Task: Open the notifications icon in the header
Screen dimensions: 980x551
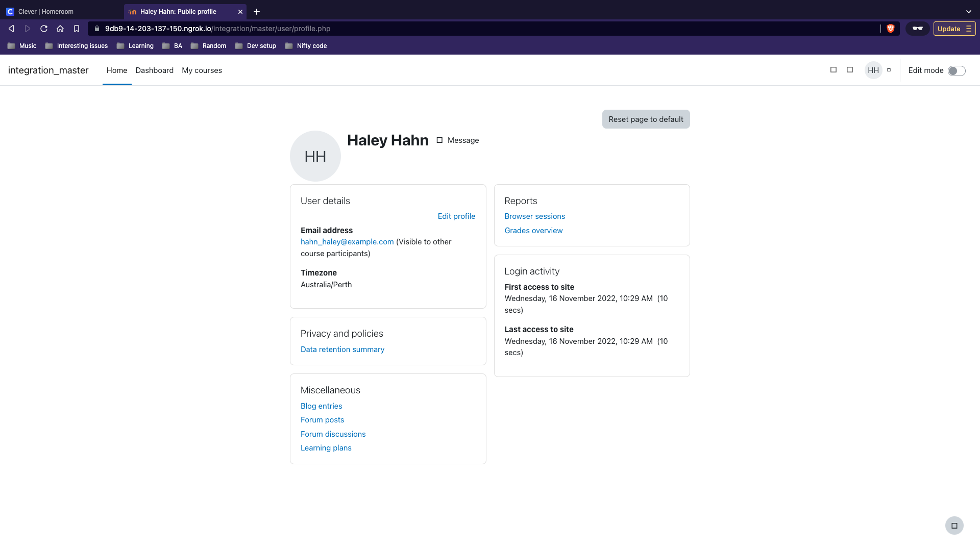Action: point(834,70)
